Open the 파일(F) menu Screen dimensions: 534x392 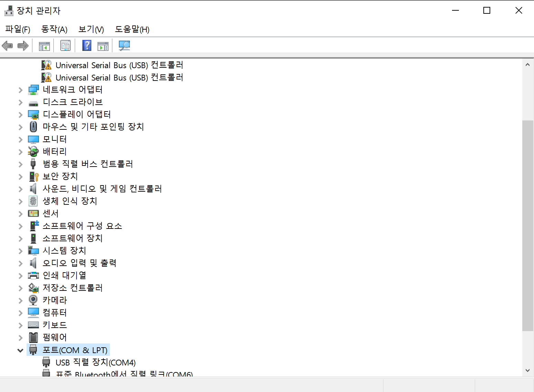tap(18, 30)
